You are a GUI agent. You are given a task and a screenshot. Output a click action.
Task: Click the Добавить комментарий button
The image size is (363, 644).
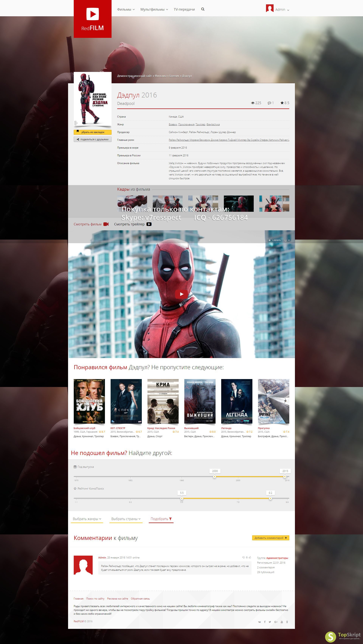click(x=271, y=538)
